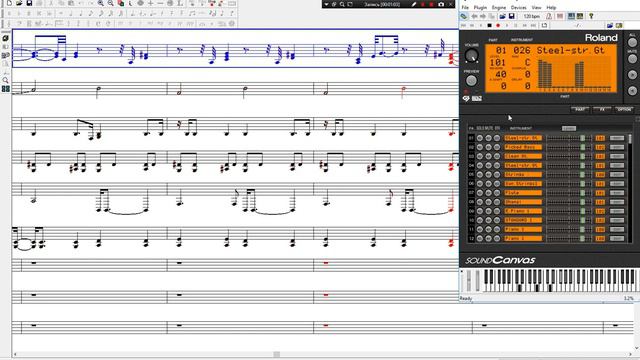
Task: Open Flute instrument selector
Action: point(523,193)
